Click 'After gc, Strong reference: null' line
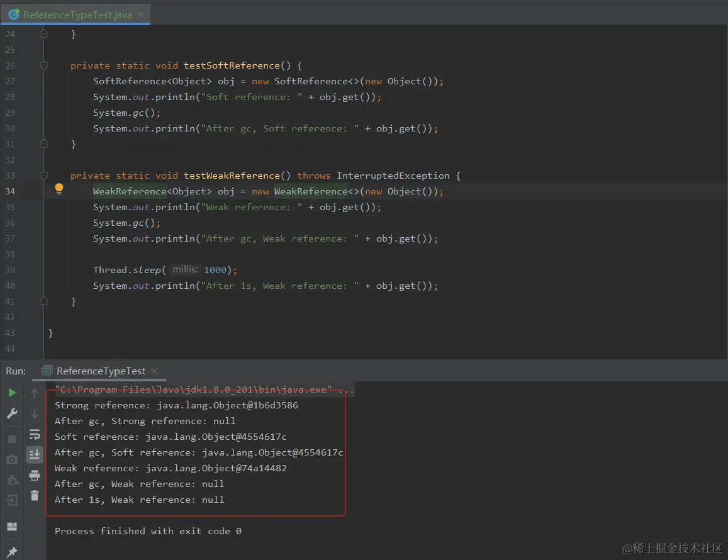 click(x=145, y=421)
